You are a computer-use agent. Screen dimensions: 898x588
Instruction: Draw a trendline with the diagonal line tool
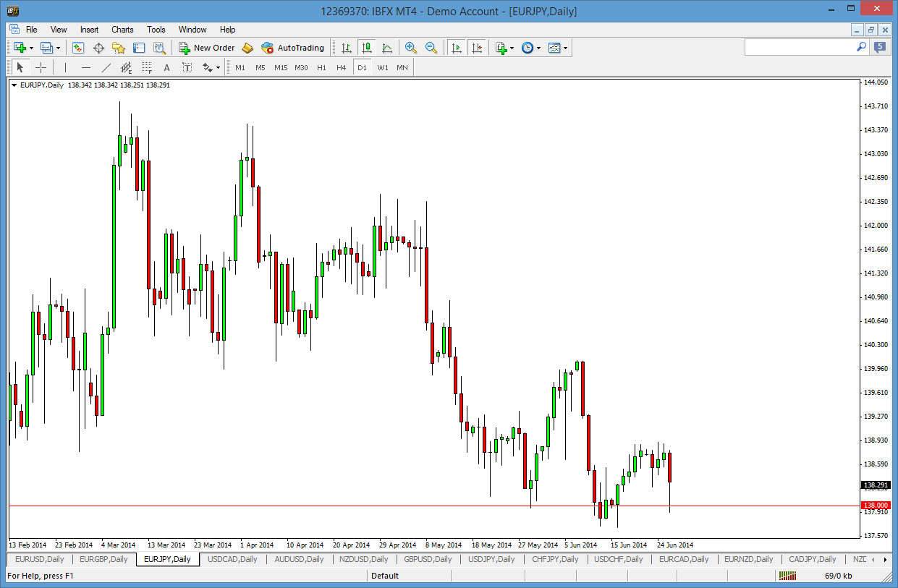(x=106, y=67)
